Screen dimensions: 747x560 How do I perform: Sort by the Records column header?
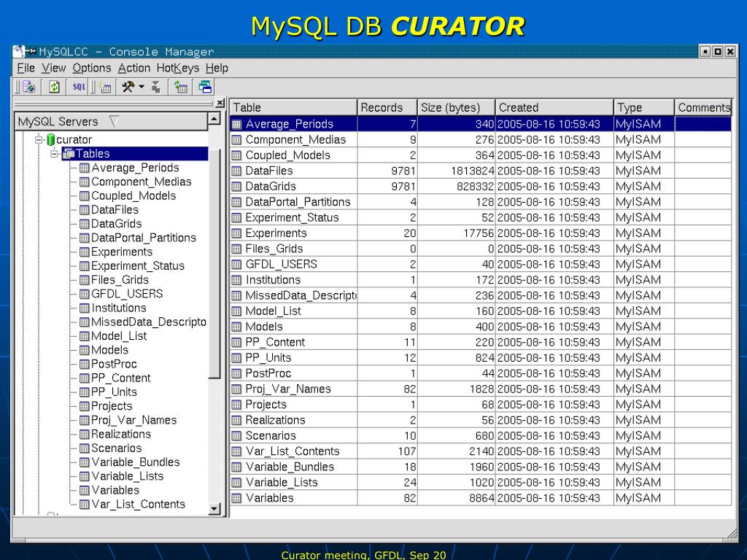click(387, 108)
